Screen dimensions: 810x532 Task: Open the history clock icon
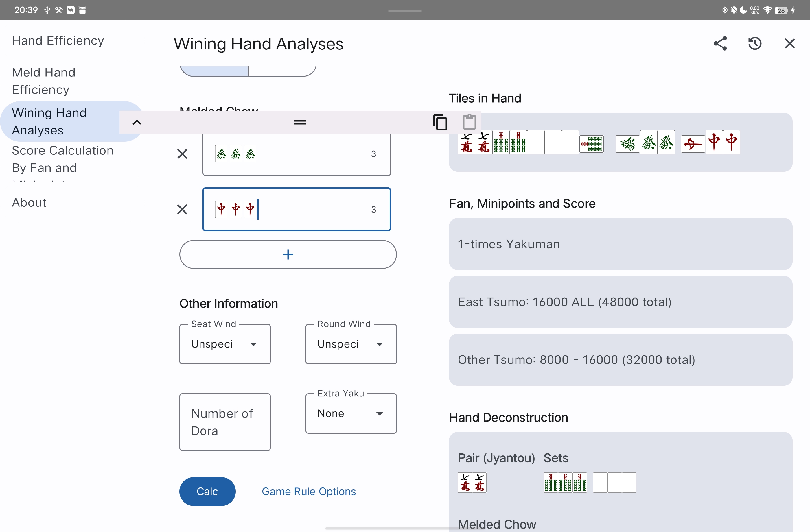click(754, 44)
